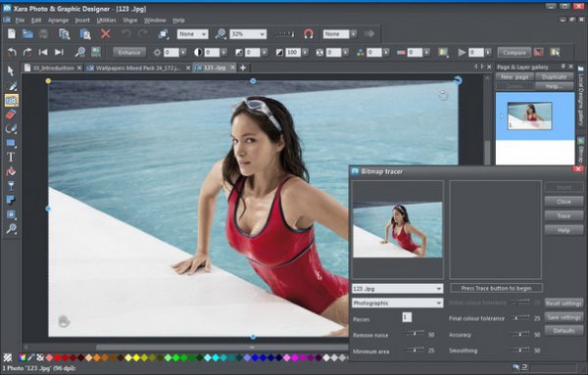Open the Local Designs gallery side tab
Viewport: 588px width, 375px height.
581,96
